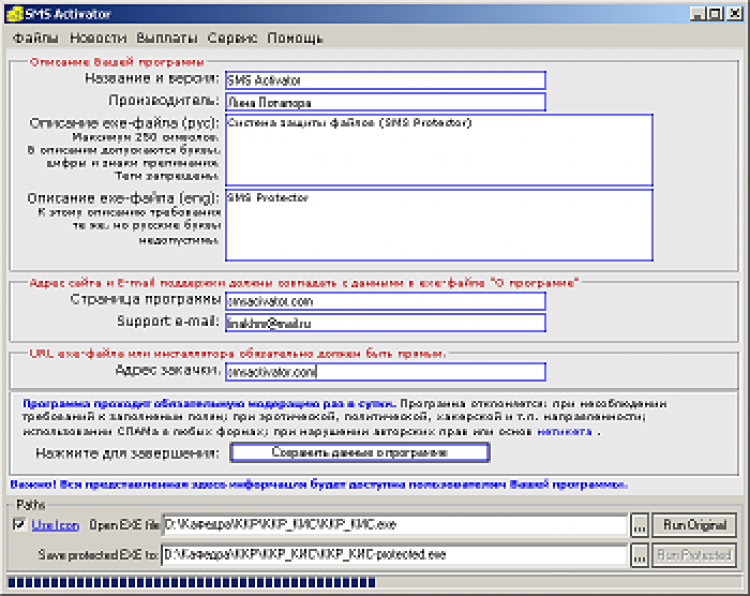Click the Важно! blue warning line

point(319,485)
